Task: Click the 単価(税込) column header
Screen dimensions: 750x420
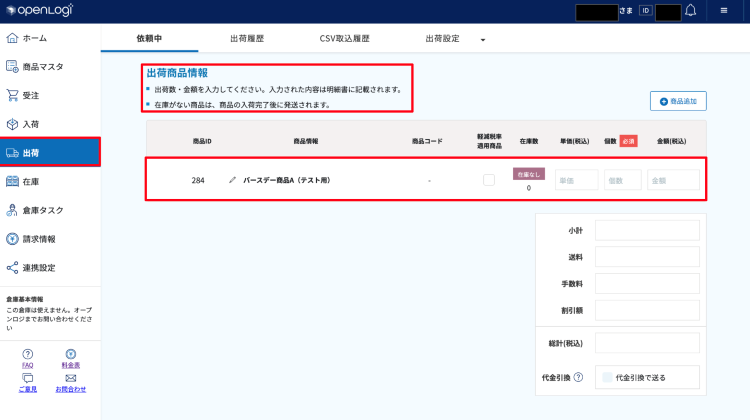Action: tap(574, 141)
